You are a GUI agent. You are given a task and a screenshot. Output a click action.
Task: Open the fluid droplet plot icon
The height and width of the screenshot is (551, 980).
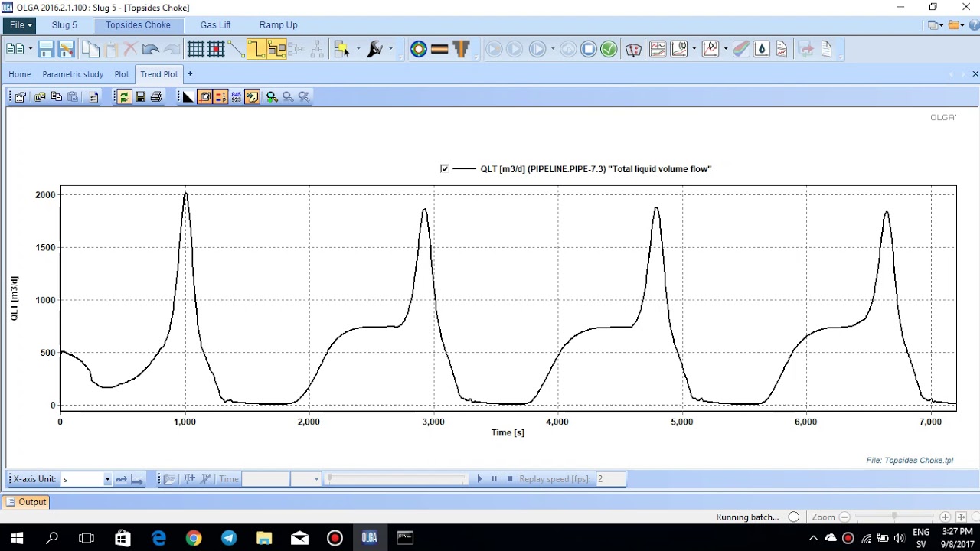(x=761, y=50)
